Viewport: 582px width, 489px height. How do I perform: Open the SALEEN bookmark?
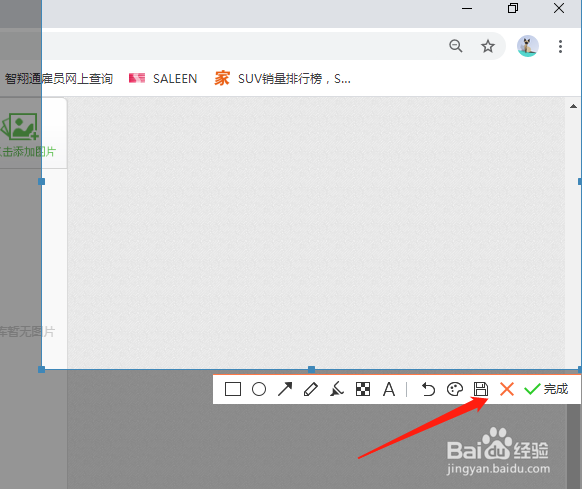(x=163, y=79)
